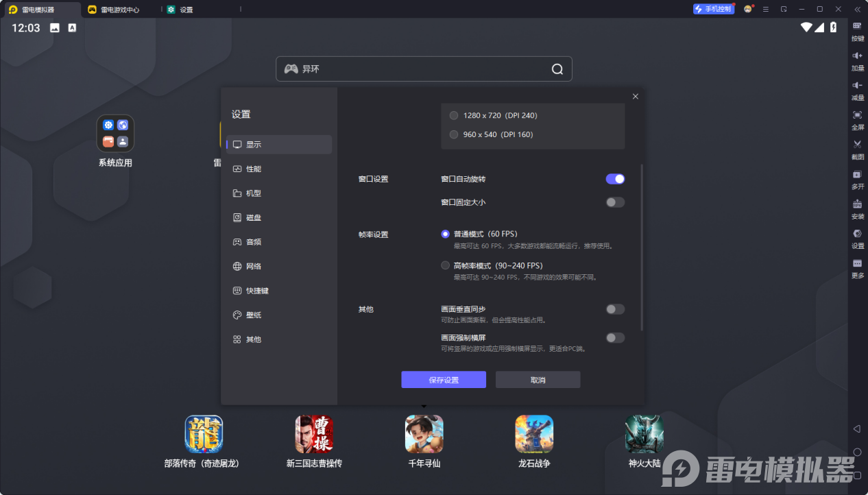Toggle 窗口固定大小 fixed window size switch
Viewport: 868px width, 495px height.
click(615, 202)
